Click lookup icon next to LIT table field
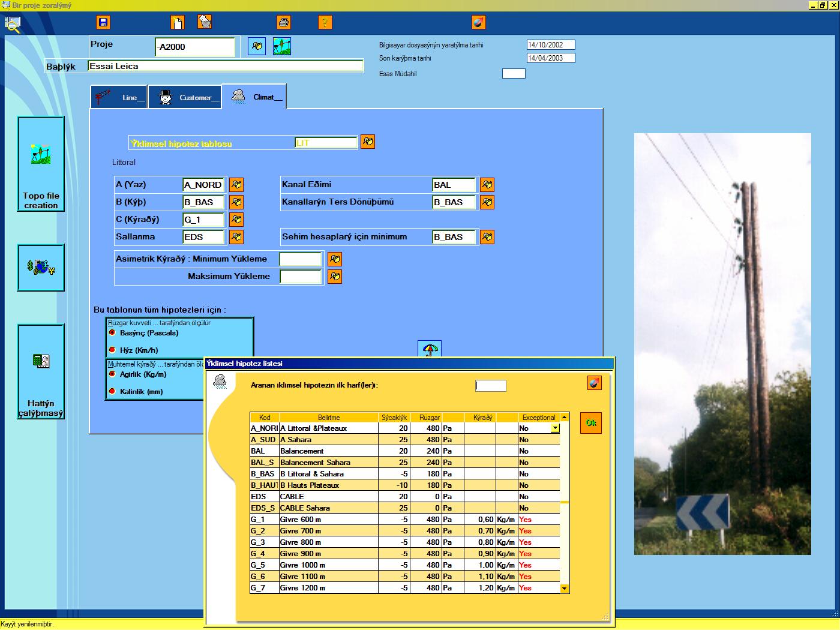 (x=368, y=142)
